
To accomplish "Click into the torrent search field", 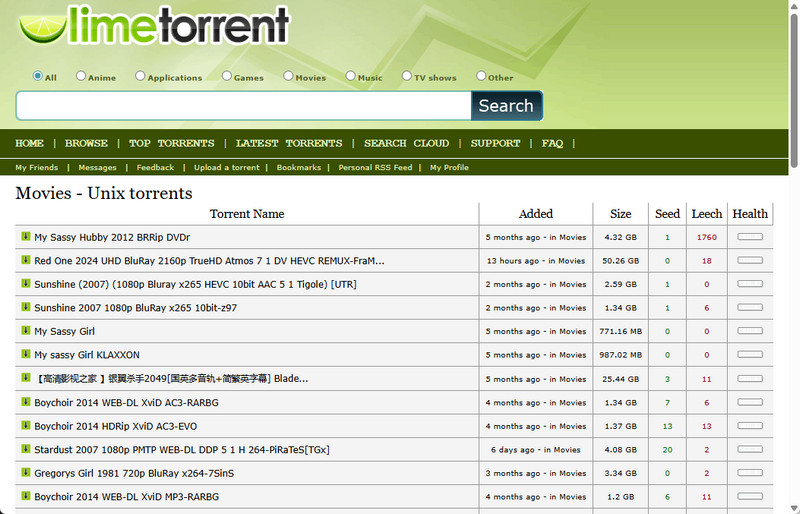I will point(244,106).
